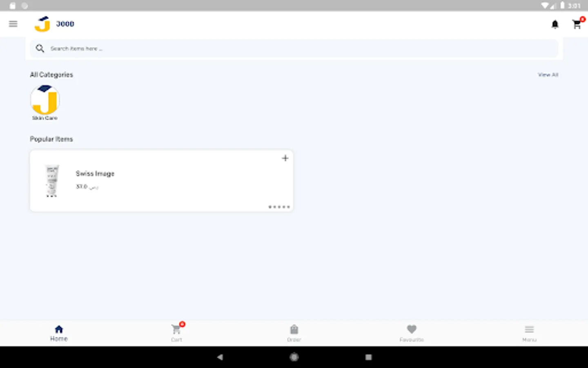Tap Android back navigation button
This screenshot has height=368, width=588.
pos(220,357)
